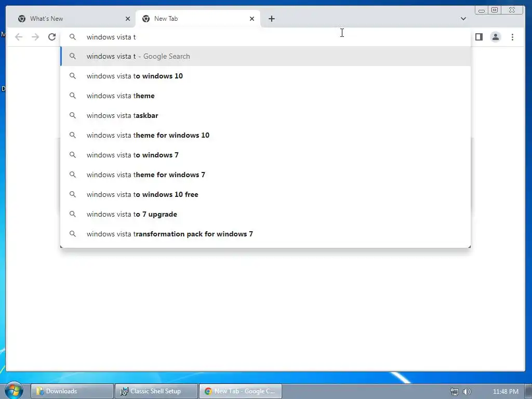Maximize the Chrome window
The width and height of the screenshot is (532, 399).
tap(495, 10)
